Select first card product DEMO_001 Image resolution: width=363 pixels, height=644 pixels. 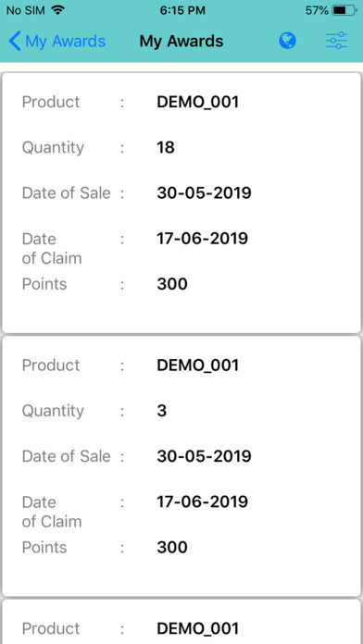click(x=198, y=103)
